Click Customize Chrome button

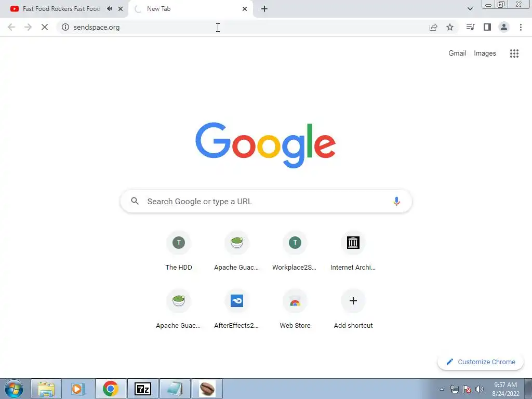pyautogui.click(x=481, y=362)
